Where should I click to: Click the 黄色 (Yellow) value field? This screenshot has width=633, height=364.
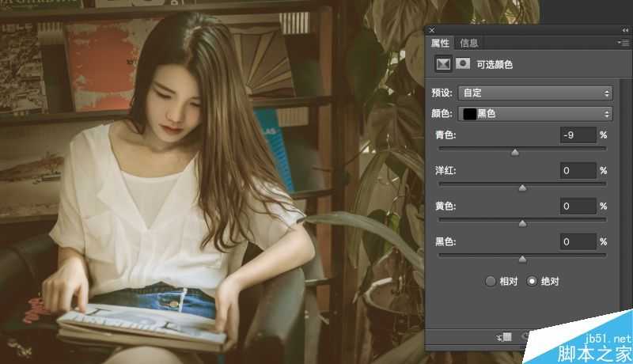click(x=577, y=207)
